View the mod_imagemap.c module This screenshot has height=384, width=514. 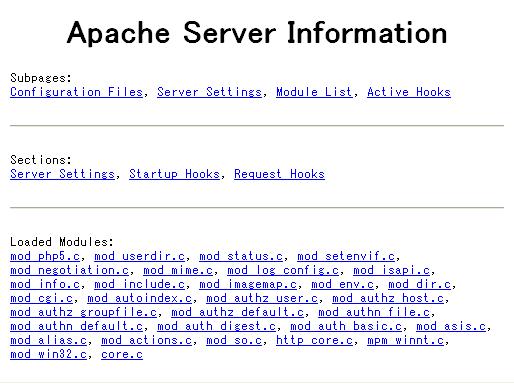tap(248, 284)
